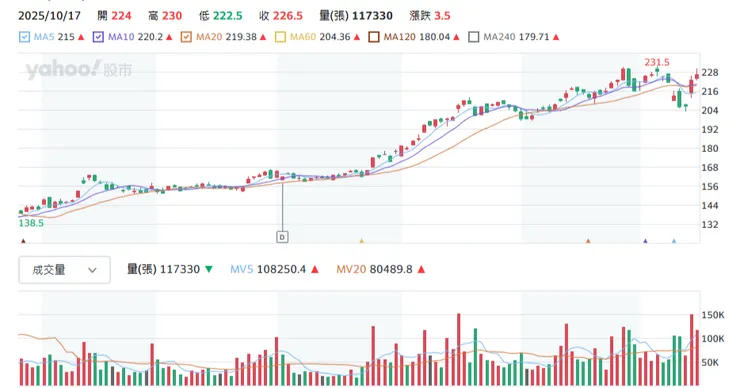Toggle the MA5 checkbox

[25, 37]
